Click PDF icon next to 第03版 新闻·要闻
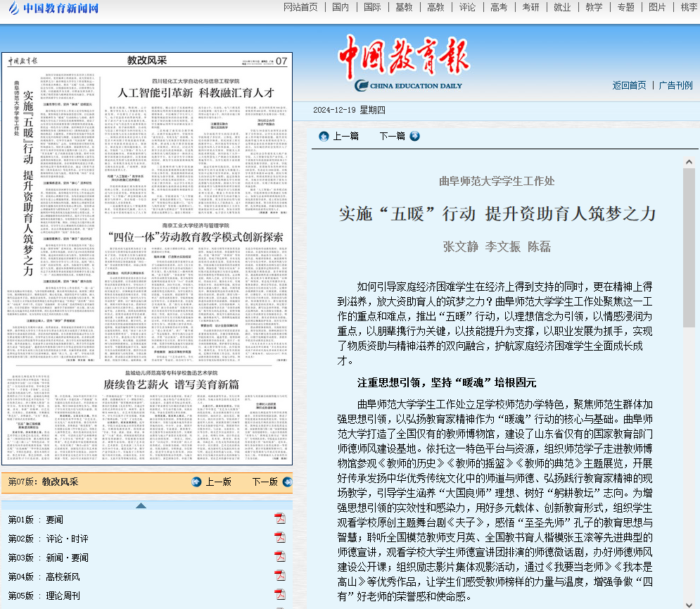This screenshot has height=609, width=700. point(279,557)
